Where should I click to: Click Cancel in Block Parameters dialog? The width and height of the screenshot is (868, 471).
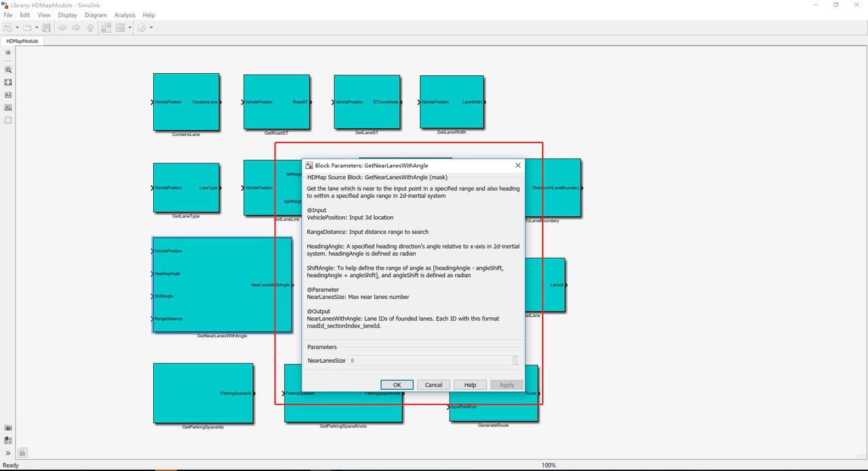tap(433, 384)
